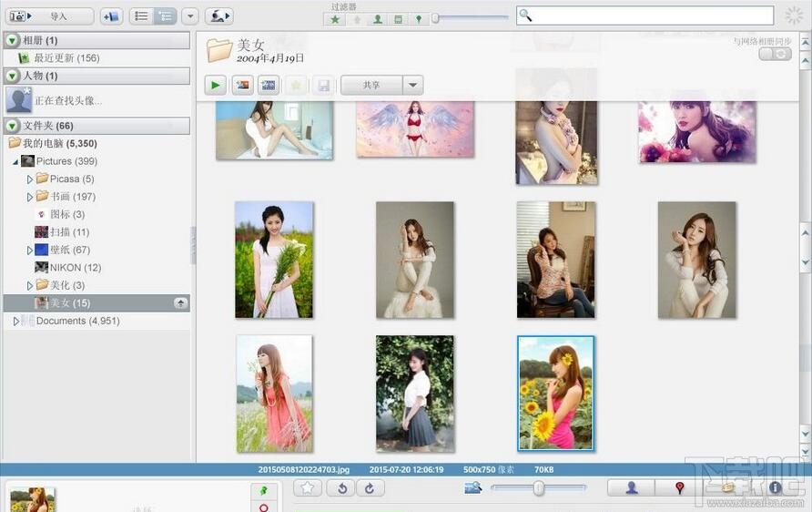The width and height of the screenshot is (812, 512).
Task: Open the Share (共享) dropdown arrow
Action: tap(412, 86)
